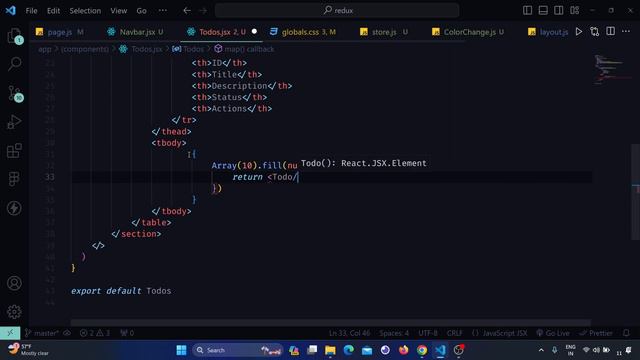
Task: Click the forwarded ports indicator showing 0
Action: (127, 333)
